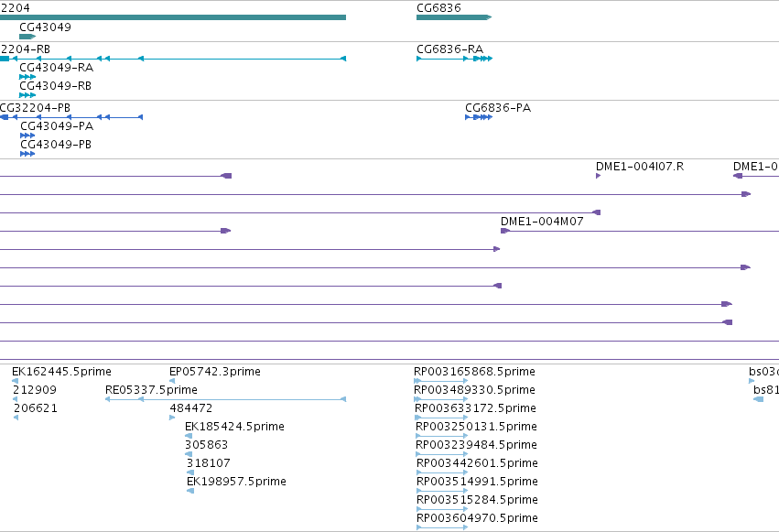The image size is (779, 532).
Task: Click the CG43049-PA protein arrows
Action: (27, 136)
